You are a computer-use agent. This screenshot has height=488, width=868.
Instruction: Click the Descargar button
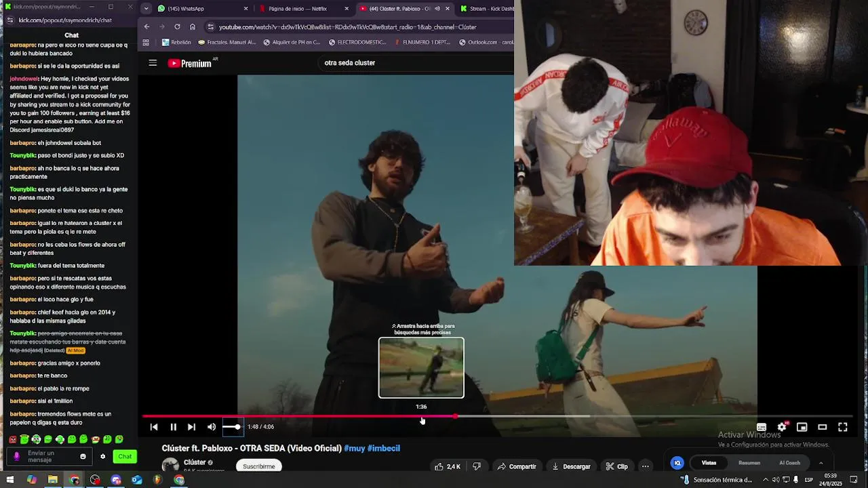pyautogui.click(x=571, y=466)
